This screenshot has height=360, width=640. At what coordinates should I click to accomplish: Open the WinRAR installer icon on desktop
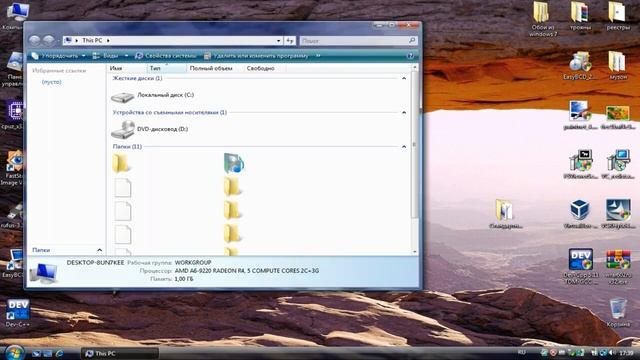618,266
